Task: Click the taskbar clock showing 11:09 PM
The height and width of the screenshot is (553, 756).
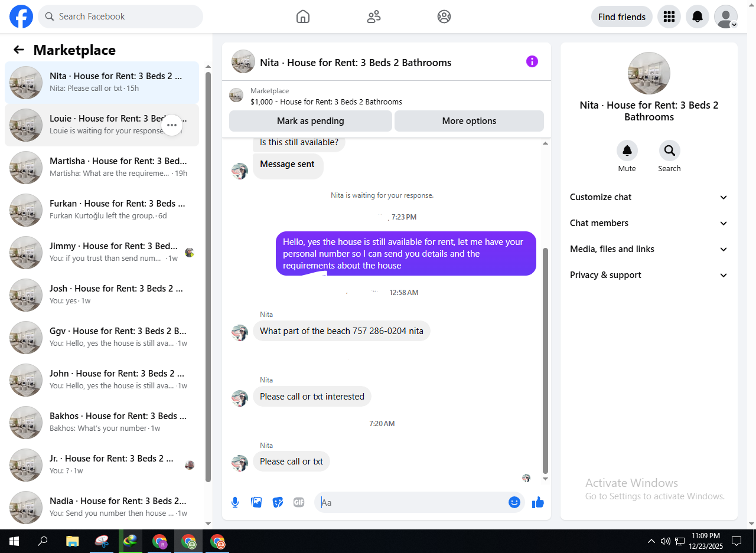Action: pos(706,541)
